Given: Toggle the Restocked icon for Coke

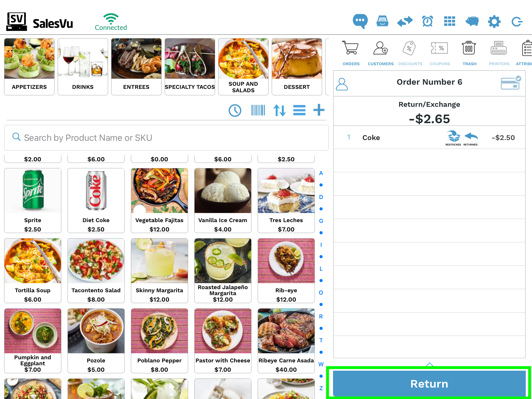Looking at the screenshot, I should (x=453, y=138).
